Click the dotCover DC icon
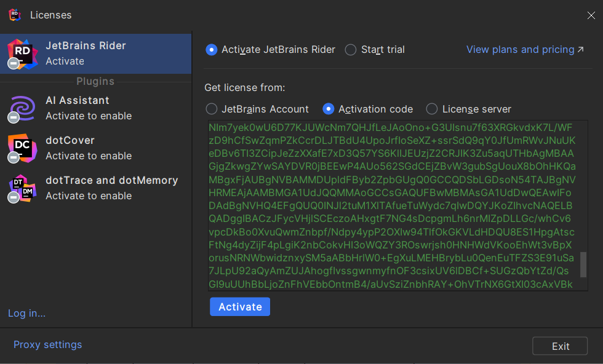Screen dimensions: 603x364 [22, 148]
